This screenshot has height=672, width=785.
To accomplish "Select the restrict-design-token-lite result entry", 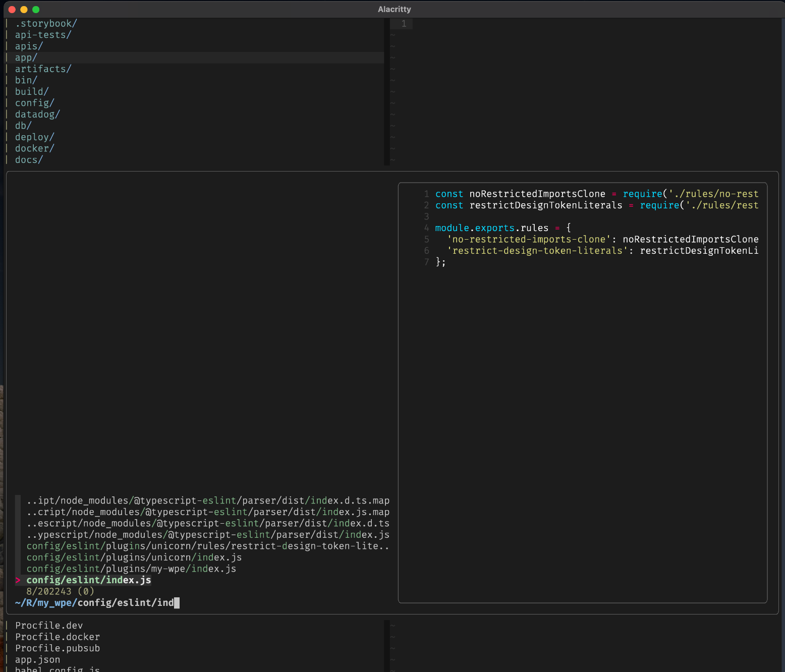I will (207, 546).
